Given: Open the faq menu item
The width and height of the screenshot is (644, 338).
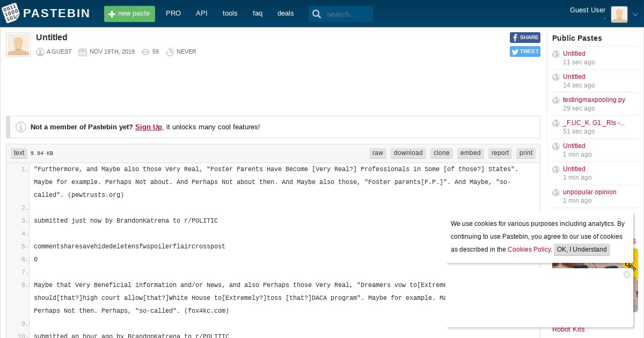Looking at the screenshot, I should 258,13.
